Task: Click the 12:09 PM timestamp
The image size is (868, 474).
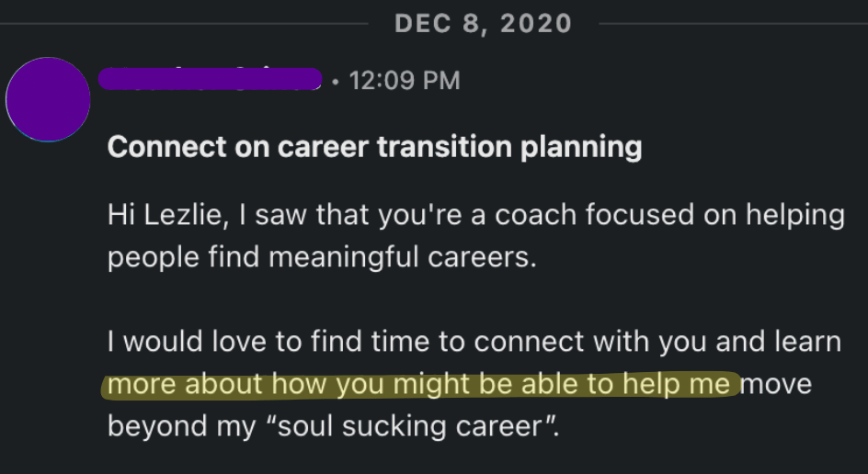Action: point(405,81)
